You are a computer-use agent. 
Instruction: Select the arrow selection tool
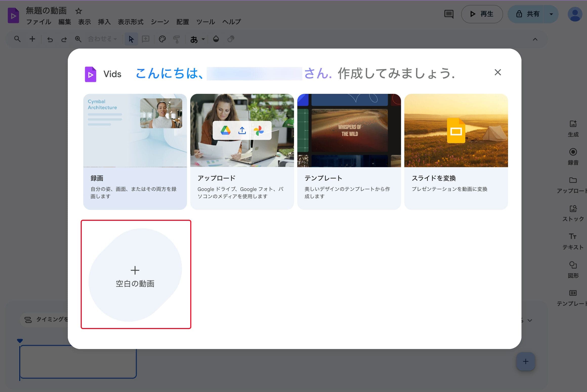coord(131,39)
